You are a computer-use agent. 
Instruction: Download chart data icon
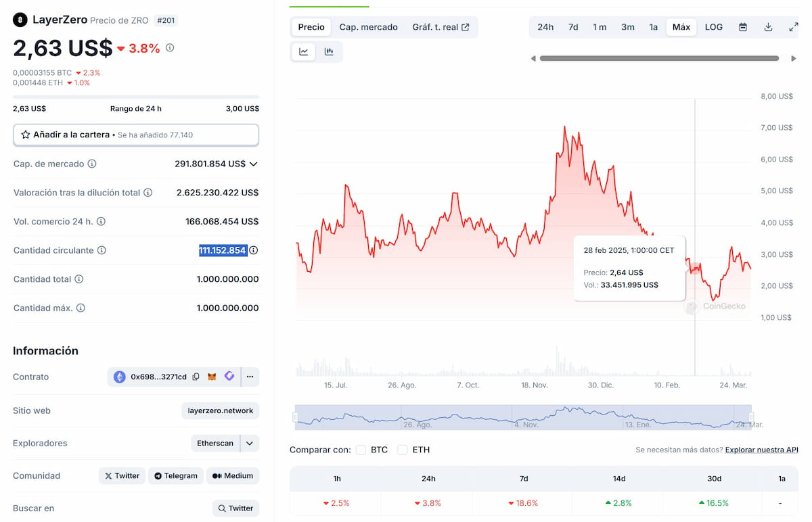(768, 27)
